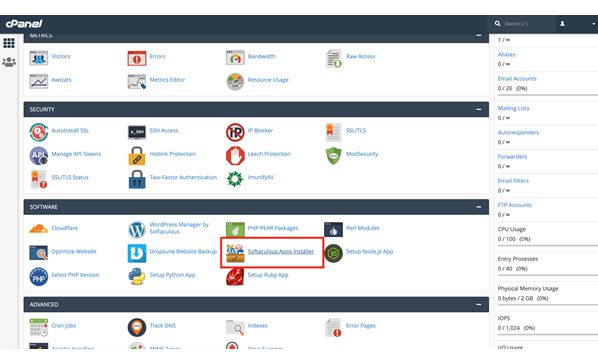This screenshot has height=363, width=598.
Task: Click the CPU Usage progress bar
Action: point(548,246)
